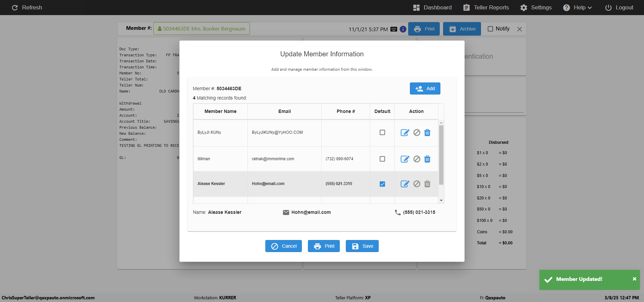Click the Phone # column header
Viewport: 644px width, 302px height.
pos(346,111)
